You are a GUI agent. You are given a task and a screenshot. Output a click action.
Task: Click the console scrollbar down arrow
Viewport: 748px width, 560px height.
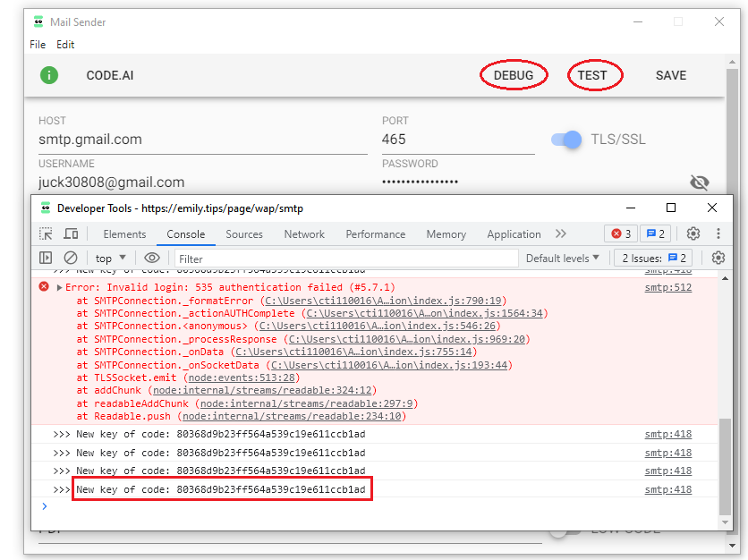click(725, 522)
